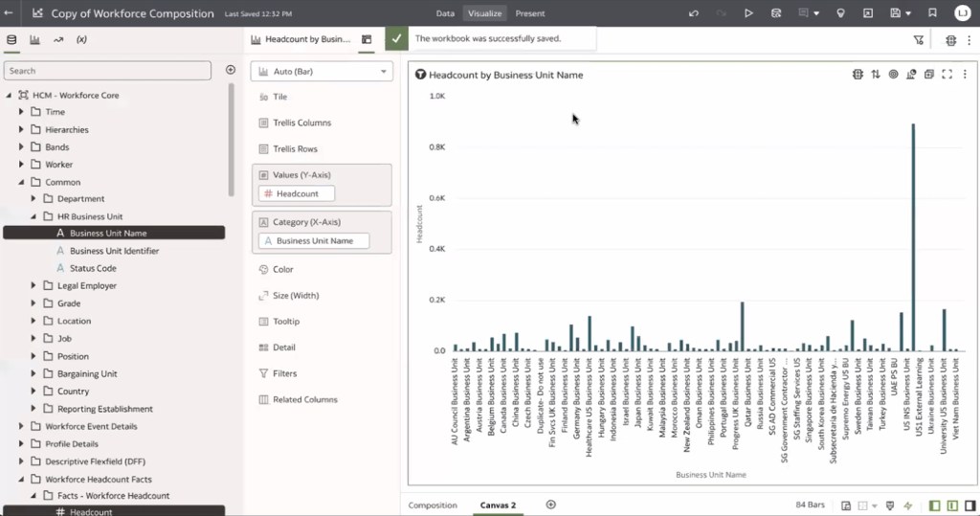Collapse the HR Business Unit folder
The height and width of the screenshot is (516, 980).
pos(34,216)
